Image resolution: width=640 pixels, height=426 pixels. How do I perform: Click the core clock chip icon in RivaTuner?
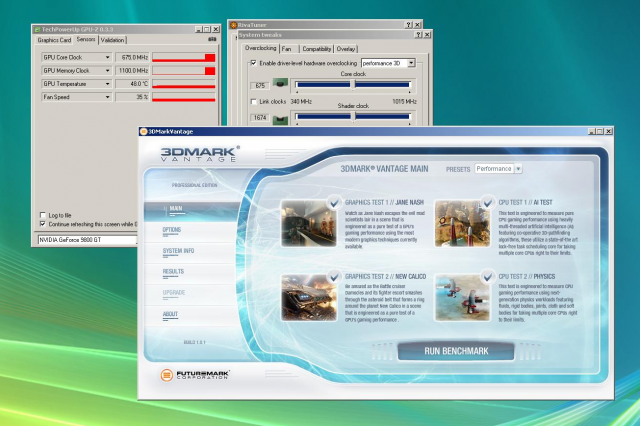tap(280, 84)
